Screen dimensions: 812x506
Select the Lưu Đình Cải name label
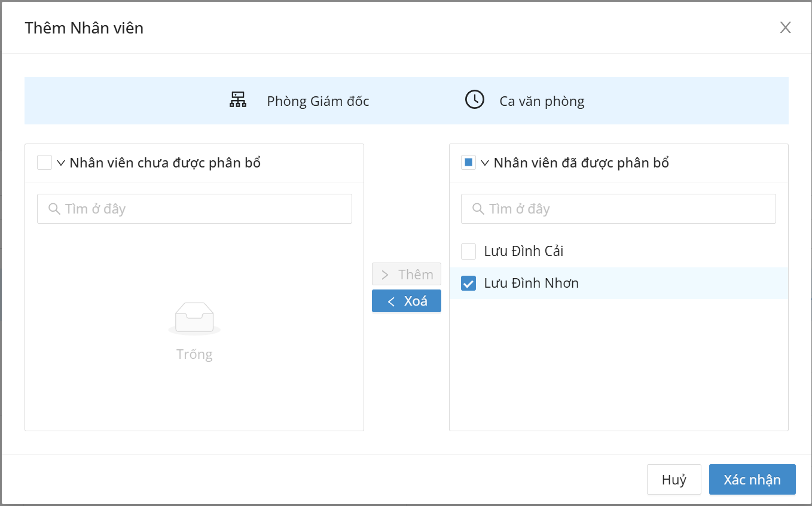(x=524, y=251)
